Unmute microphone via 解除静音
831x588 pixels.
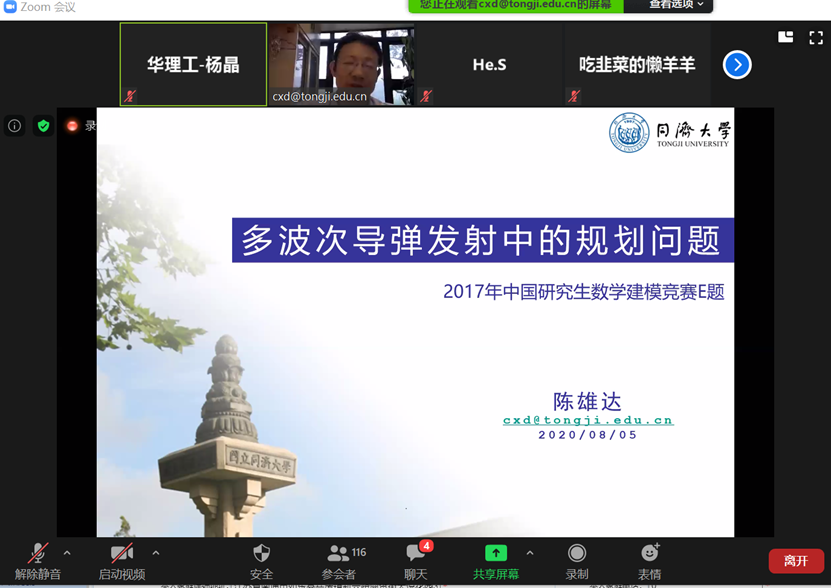[x=37, y=554]
